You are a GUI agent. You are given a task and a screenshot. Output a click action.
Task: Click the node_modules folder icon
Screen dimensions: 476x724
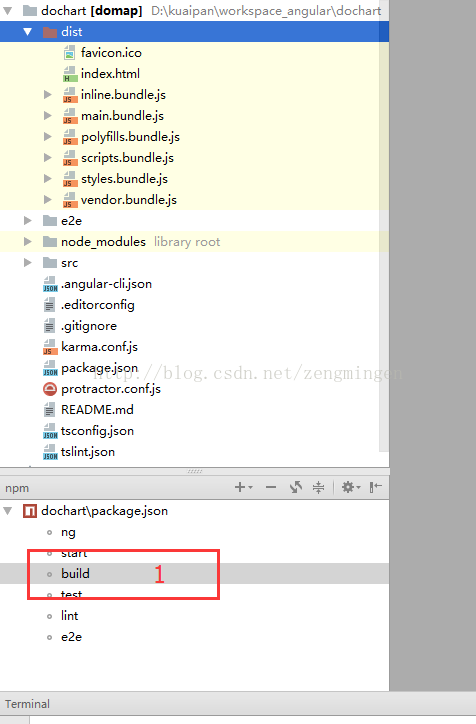pos(49,241)
